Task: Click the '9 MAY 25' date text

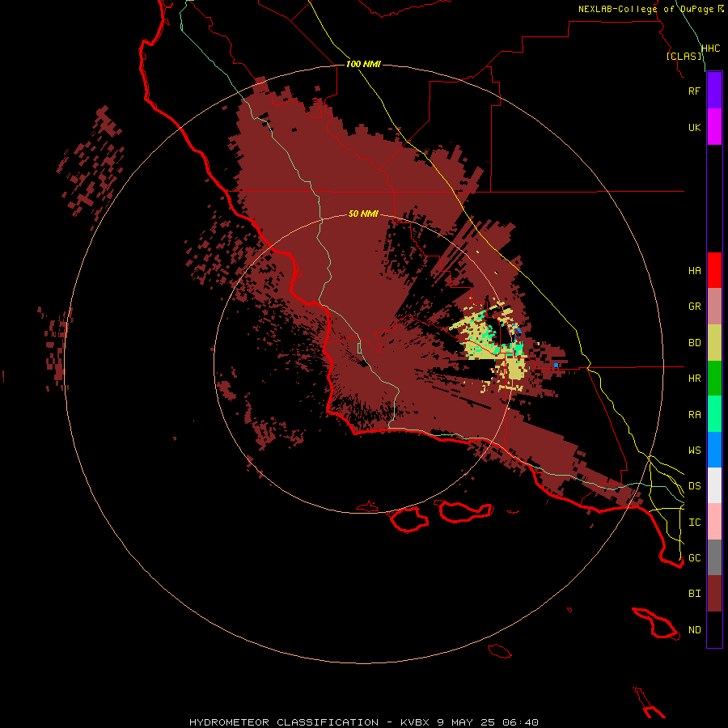Action: [x=467, y=722]
